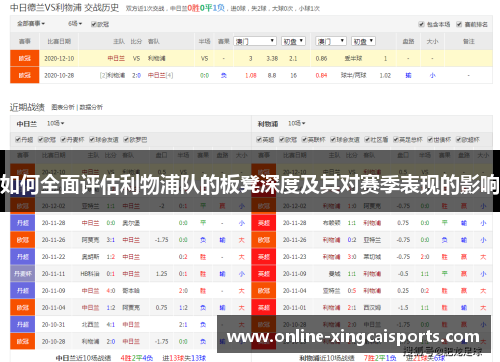This screenshot has width=500, height=362.
Task: Open the first 澳门 odds company dropdown
Action: [x=255, y=41]
